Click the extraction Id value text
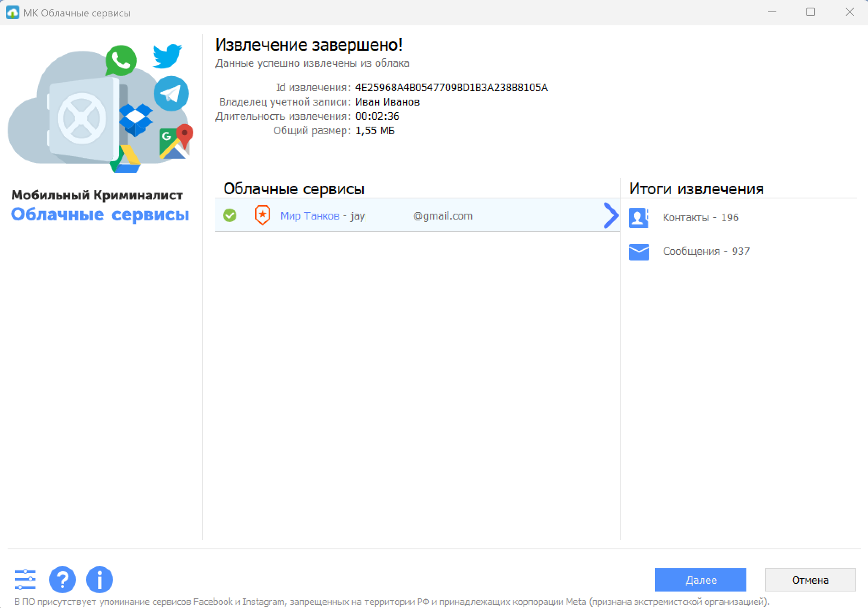Viewport: 868px width, 608px height. 451,87
